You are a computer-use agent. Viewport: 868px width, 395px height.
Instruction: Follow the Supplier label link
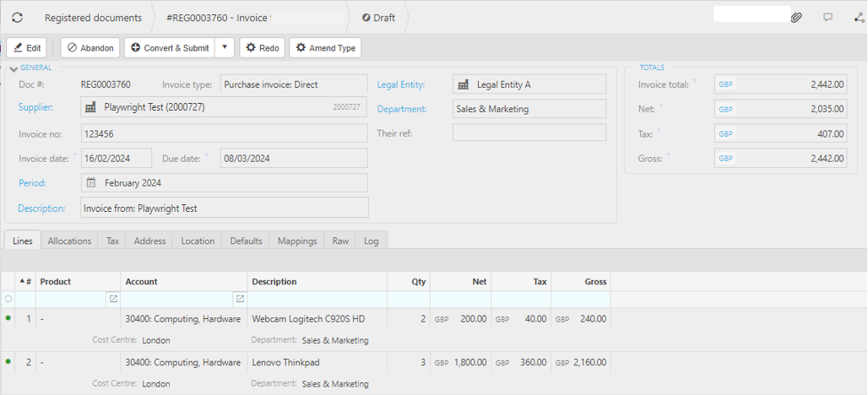pyautogui.click(x=35, y=107)
